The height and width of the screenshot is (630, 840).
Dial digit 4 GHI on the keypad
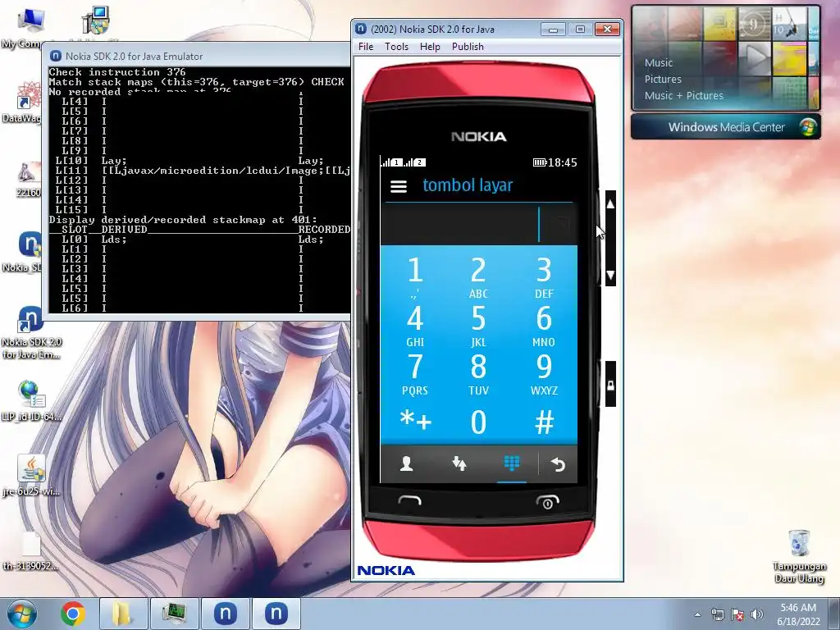(414, 325)
